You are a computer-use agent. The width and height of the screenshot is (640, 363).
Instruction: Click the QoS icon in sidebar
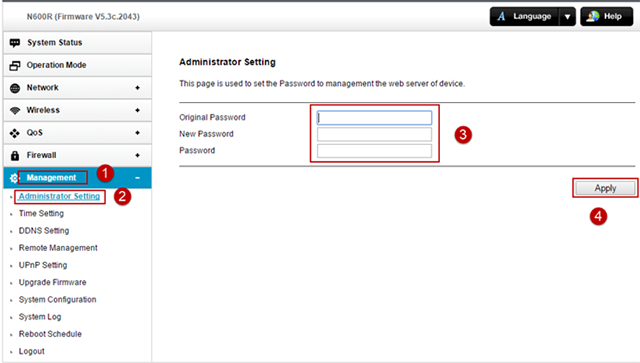pos(15,133)
